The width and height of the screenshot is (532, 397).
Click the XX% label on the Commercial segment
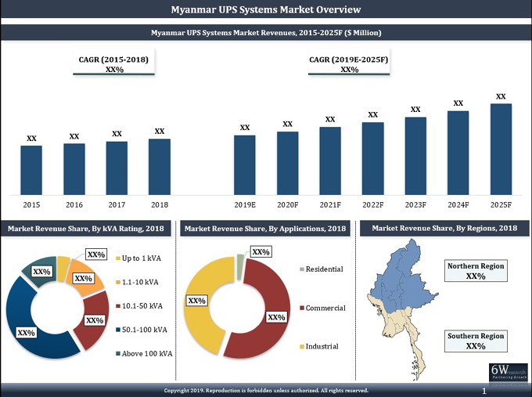[x=276, y=317]
